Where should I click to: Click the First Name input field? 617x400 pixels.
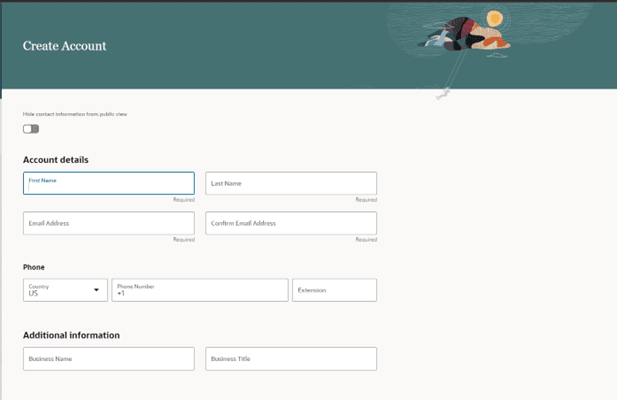click(108, 184)
